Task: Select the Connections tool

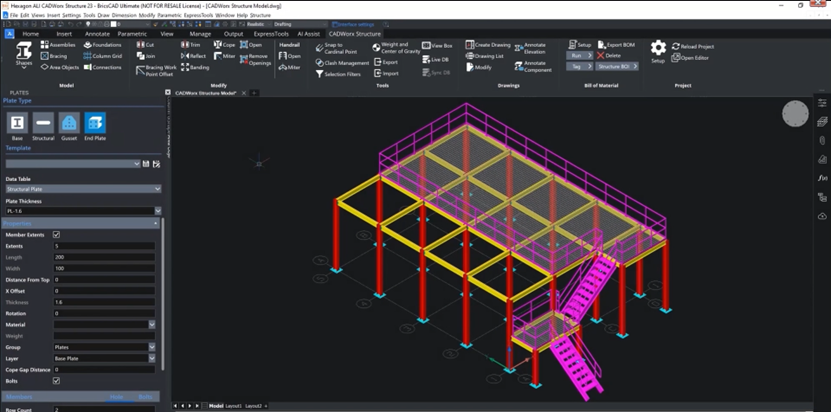Action: (102, 67)
